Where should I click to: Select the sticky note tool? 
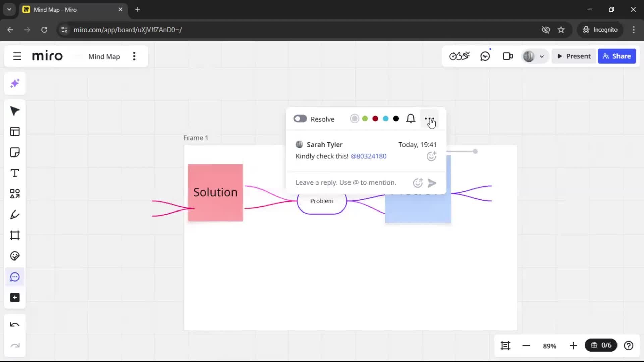click(x=15, y=153)
